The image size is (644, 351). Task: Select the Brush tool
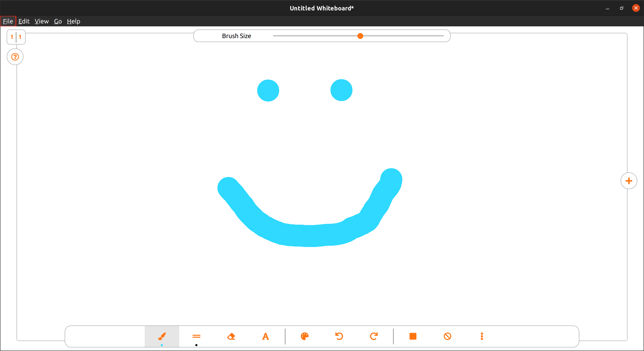pyautogui.click(x=162, y=336)
